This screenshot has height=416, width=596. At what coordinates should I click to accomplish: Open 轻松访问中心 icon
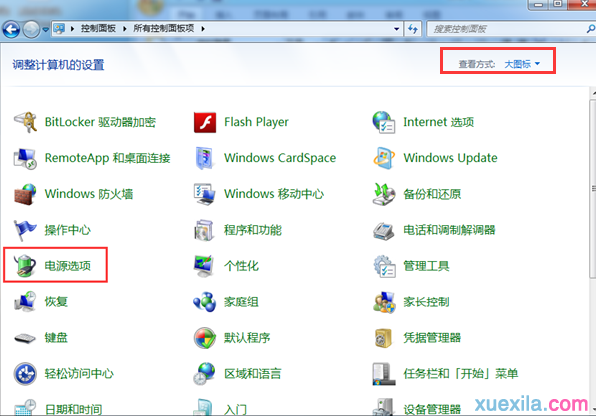25,373
